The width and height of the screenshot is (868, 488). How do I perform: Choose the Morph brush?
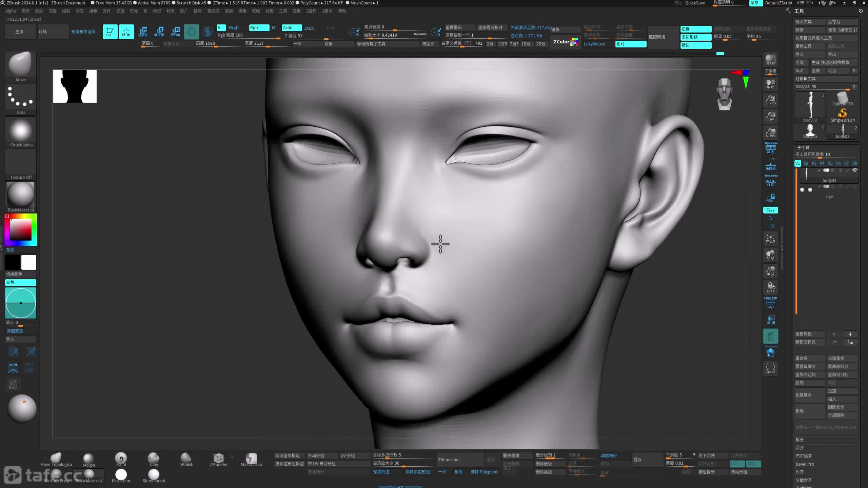tap(88, 460)
